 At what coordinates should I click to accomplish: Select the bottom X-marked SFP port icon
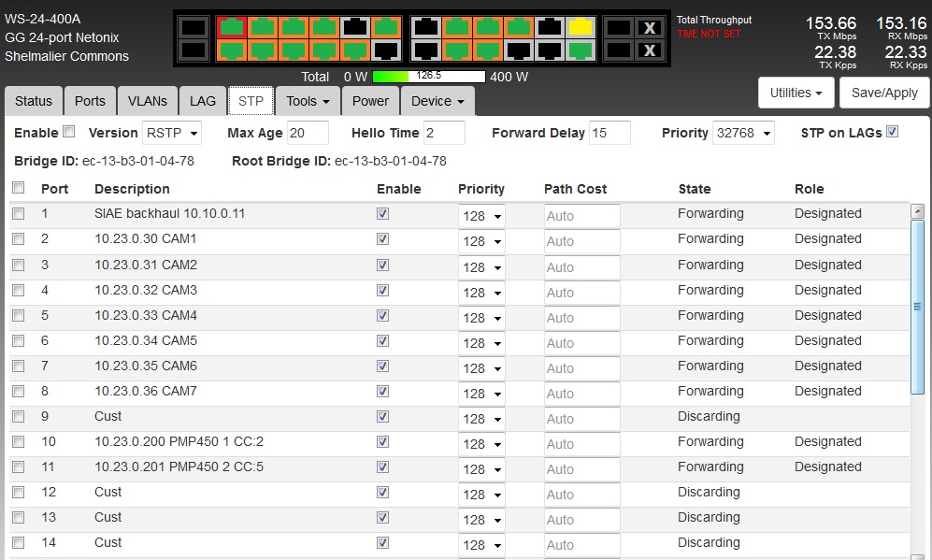(x=650, y=50)
